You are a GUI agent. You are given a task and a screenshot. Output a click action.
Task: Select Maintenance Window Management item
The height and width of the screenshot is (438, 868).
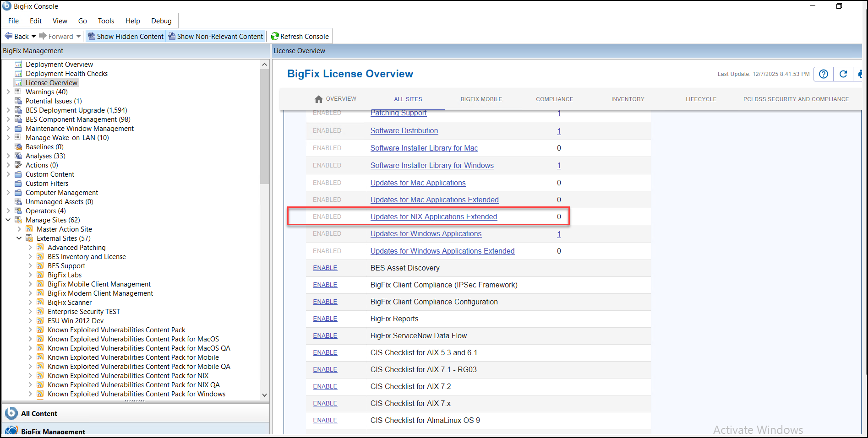[x=80, y=129]
